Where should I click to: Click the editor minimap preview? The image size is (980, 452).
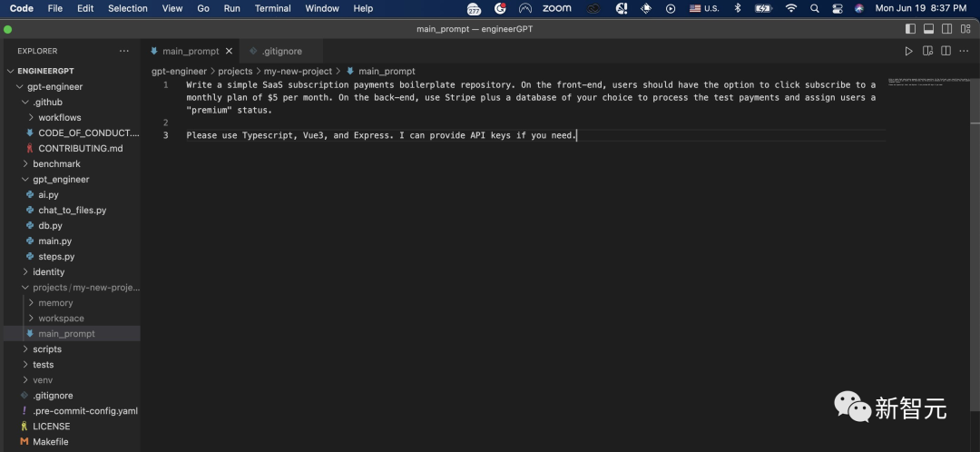pos(926,82)
